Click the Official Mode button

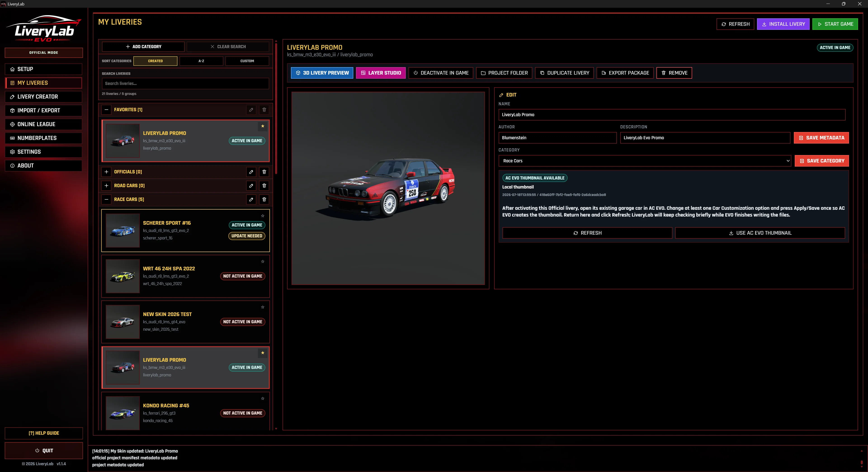(x=44, y=52)
